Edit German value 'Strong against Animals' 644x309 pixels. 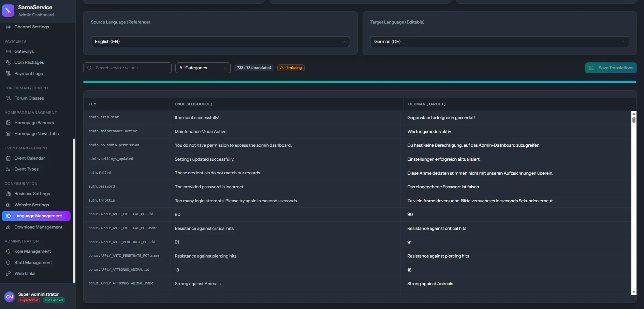430,284
